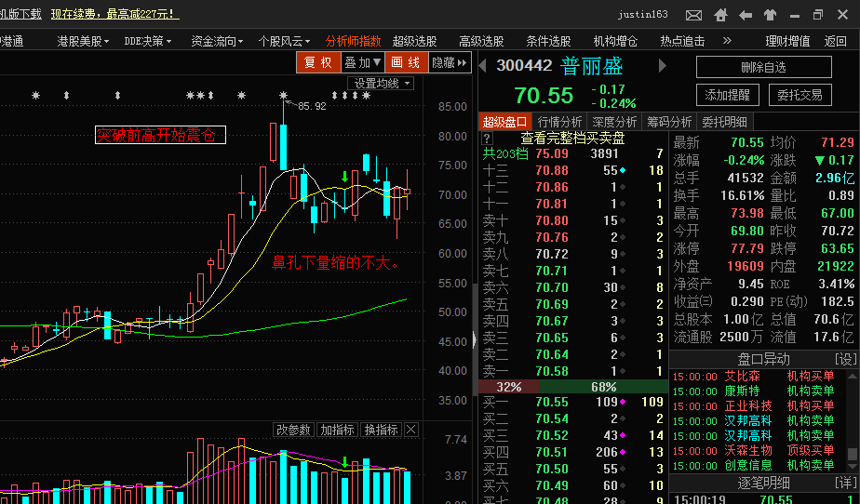The height and width of the screenshot is (504, 860).
Task: Open the renewal discount promo link
Action: point(114,14)
